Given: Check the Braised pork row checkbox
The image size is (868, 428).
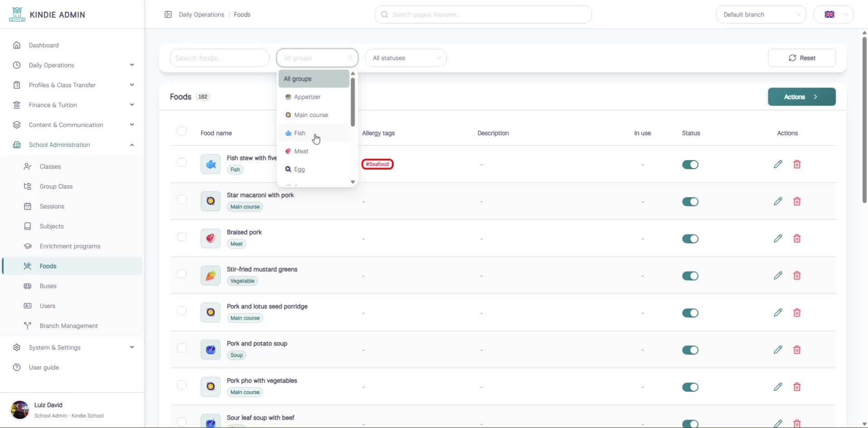Looking at the screenshot, I should [182, 237].
